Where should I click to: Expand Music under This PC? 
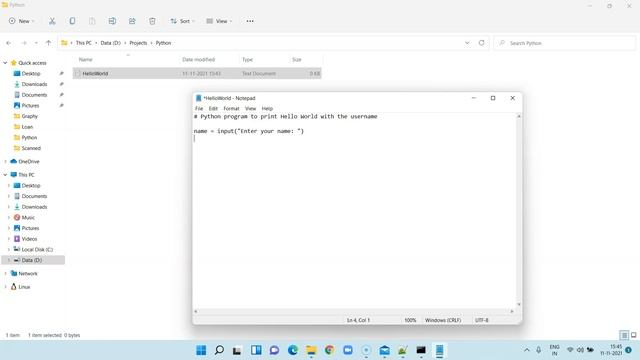tap(9, 218)
